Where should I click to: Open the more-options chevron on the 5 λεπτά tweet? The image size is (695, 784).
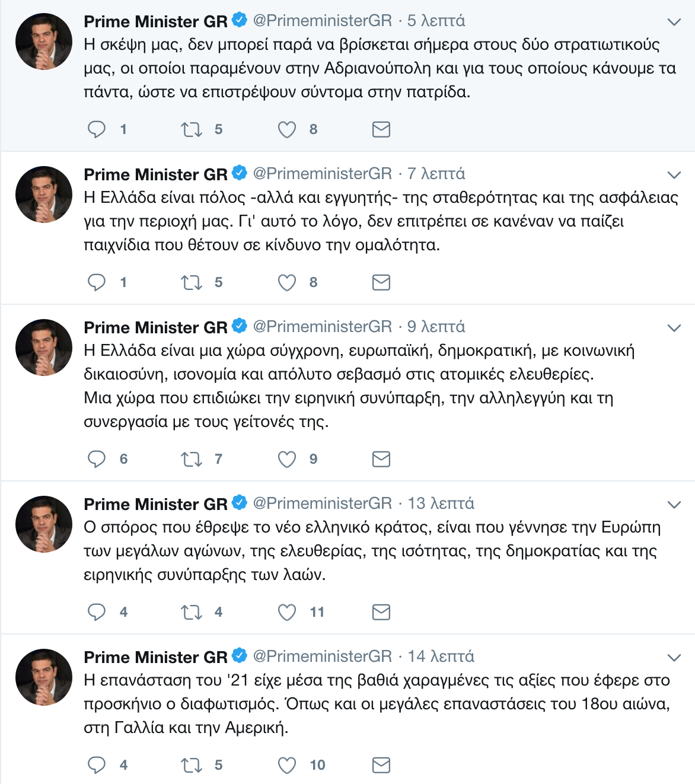point(674,23)
